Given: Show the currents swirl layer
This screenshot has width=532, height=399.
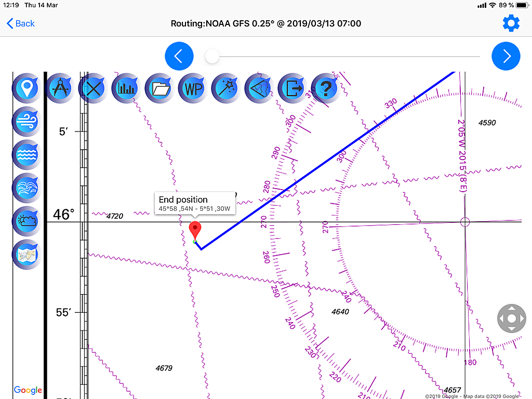Looking at the screenshot, I should tap(27, 188).
